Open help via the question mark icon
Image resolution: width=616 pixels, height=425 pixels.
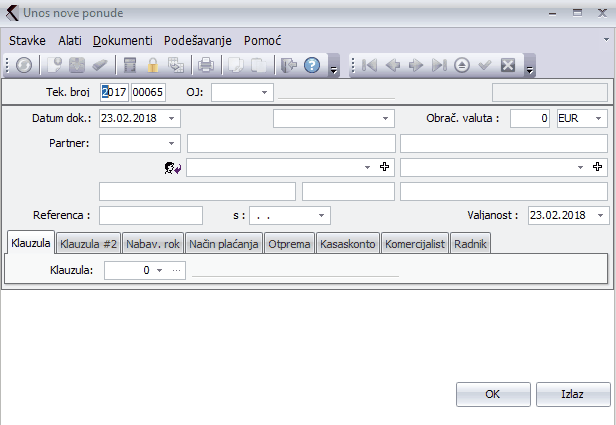311,66
